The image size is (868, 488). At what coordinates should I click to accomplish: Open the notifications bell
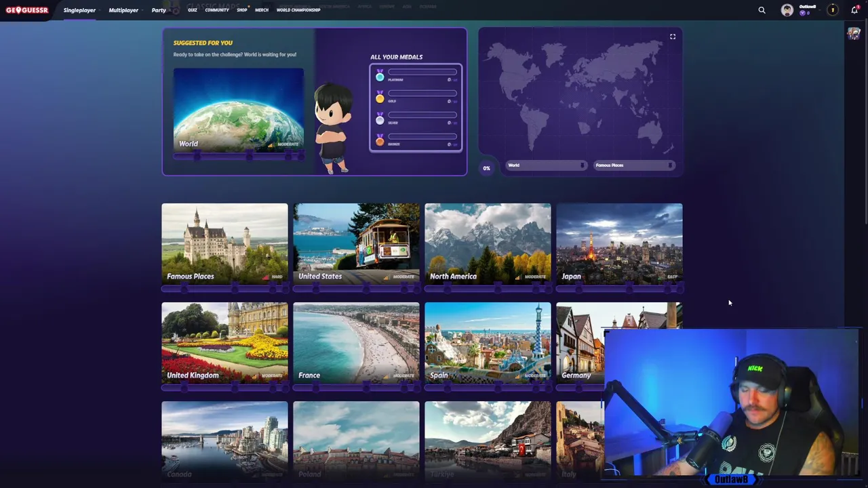point(854,10)
